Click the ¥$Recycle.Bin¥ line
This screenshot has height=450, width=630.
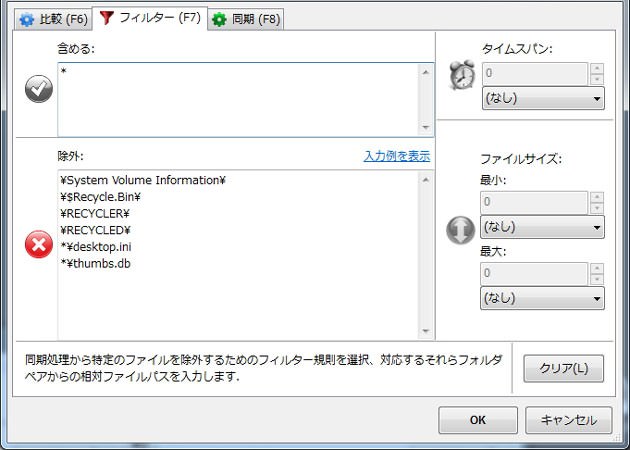coord(100,197)
